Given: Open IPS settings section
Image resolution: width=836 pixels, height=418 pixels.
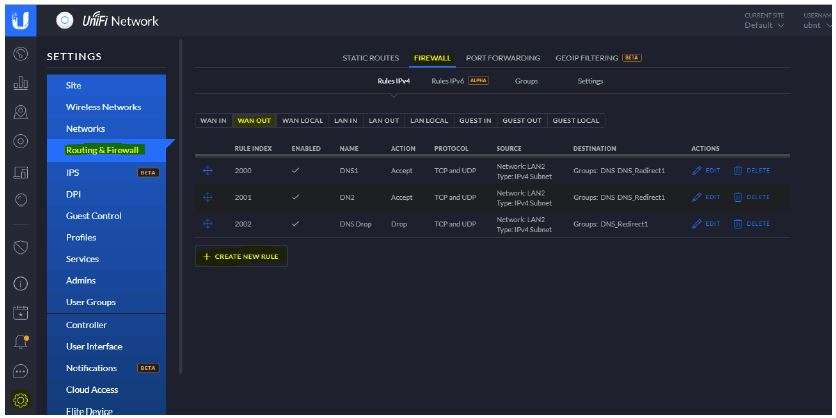Looking at the screenshot, I should [107, 173].
